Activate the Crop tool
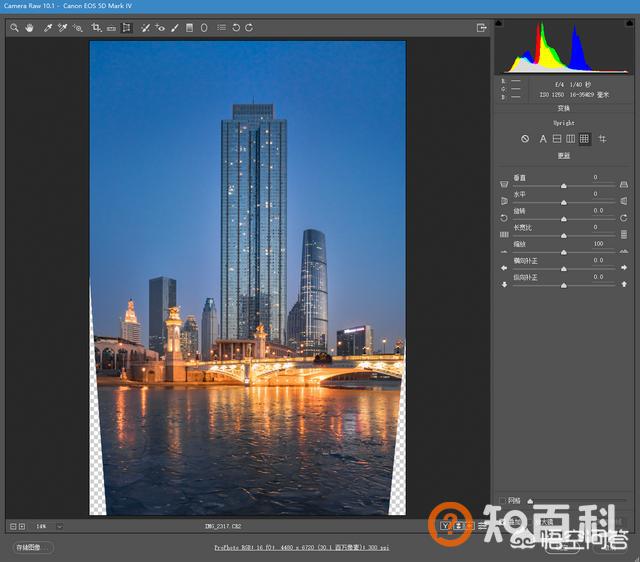 (96, 28)
